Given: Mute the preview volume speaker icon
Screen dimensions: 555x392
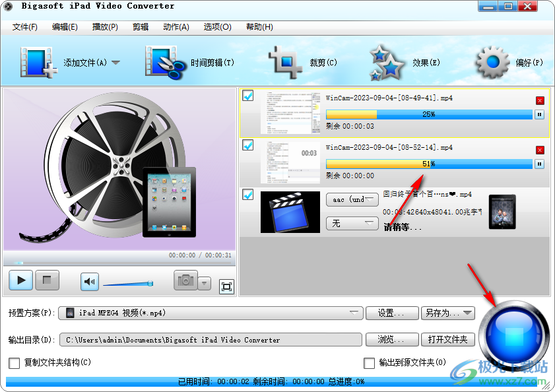Looking at the screenshot, I should tap(90, 282).
